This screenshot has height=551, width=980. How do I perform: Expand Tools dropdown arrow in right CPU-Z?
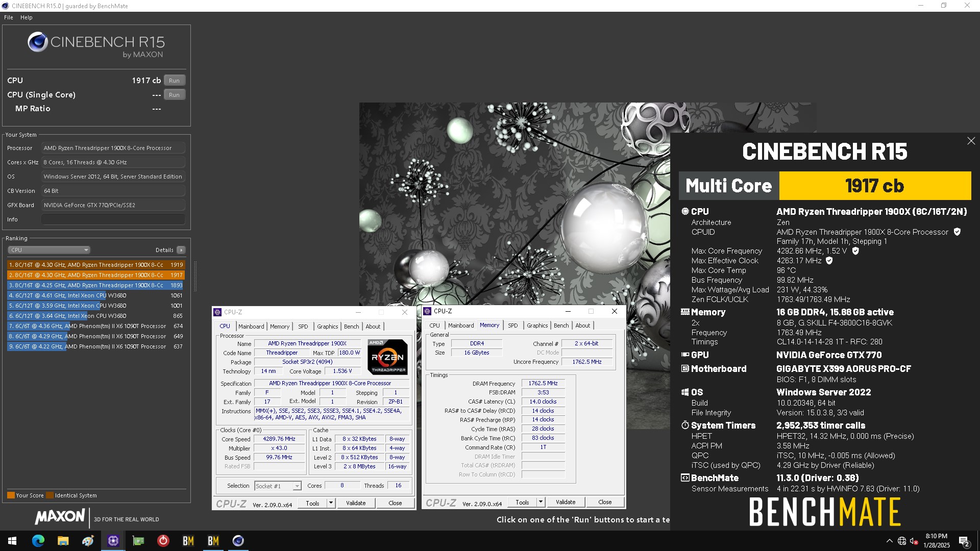(x=541, y=502)
